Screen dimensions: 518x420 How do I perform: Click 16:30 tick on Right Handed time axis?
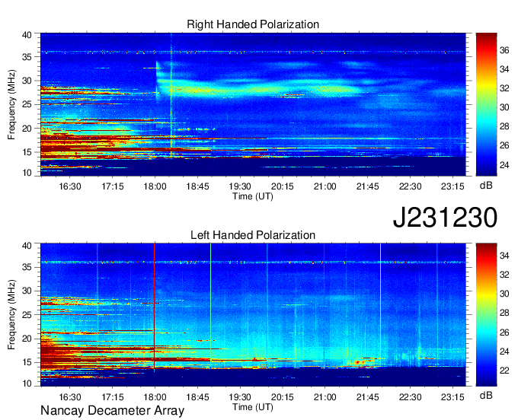(x=70, y=186)
